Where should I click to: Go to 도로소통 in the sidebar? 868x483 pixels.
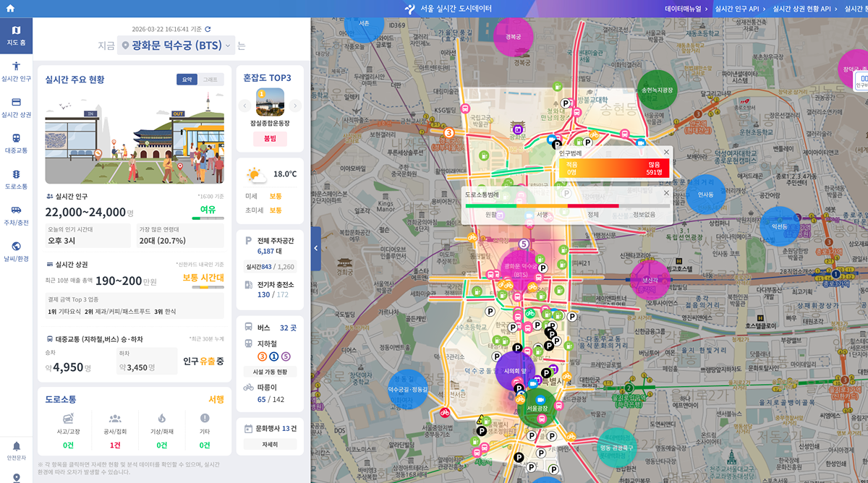click(x=16, y=179)
